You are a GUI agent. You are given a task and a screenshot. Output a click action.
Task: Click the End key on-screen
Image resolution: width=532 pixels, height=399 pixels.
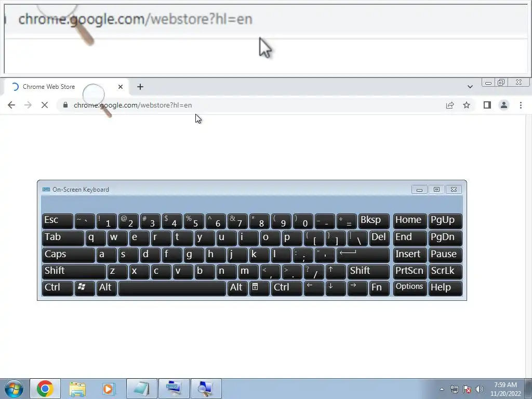coord(410,238)
